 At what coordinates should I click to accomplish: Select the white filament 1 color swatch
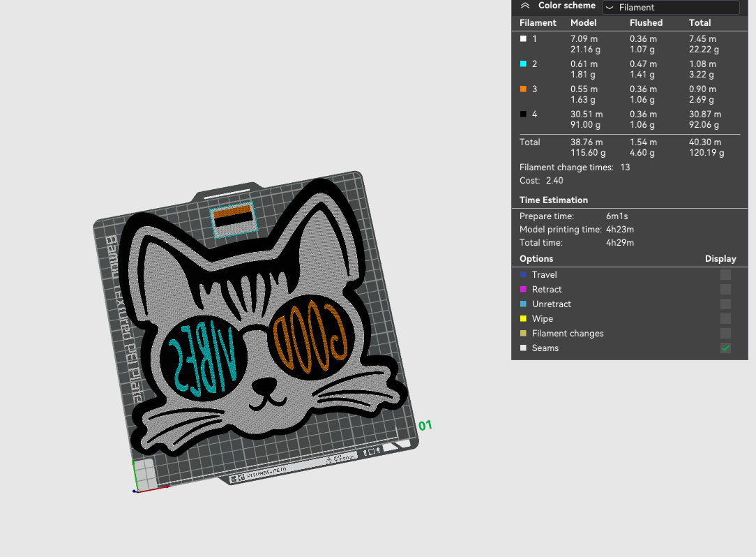pos(523,38)
